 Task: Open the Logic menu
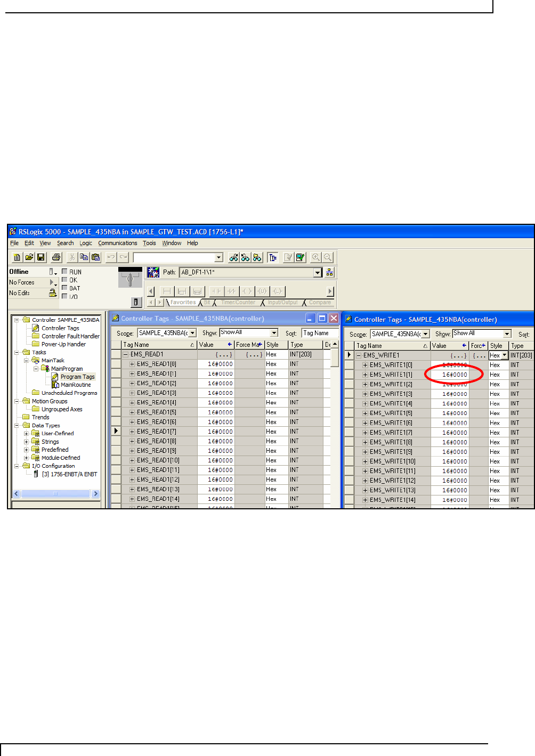(x=86, y=243)
